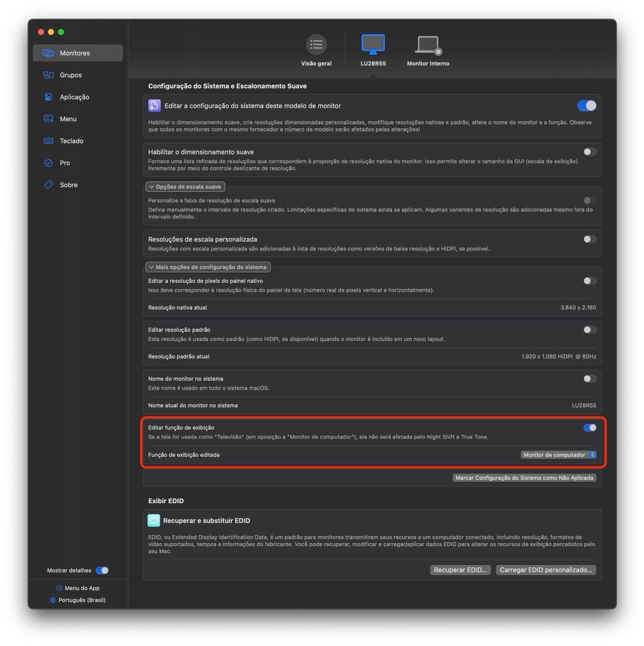
Task: Click the Sobre tag icon
Action: pyautogui.click(x=48, y=185)
